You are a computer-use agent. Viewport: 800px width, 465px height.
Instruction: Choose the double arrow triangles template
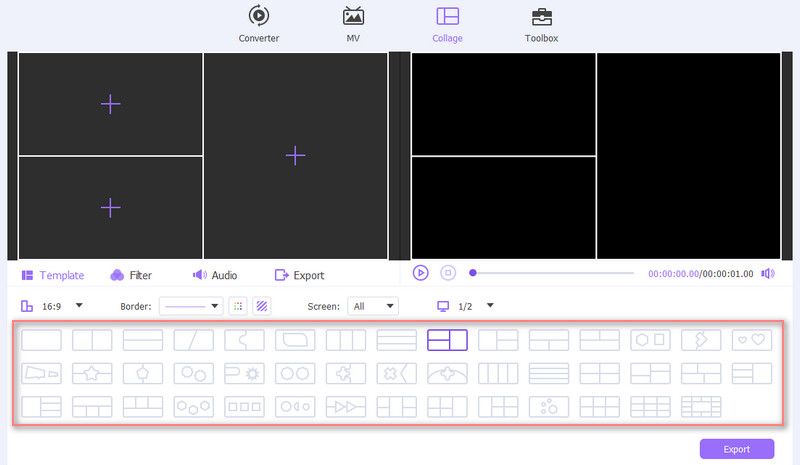point(346,407)
